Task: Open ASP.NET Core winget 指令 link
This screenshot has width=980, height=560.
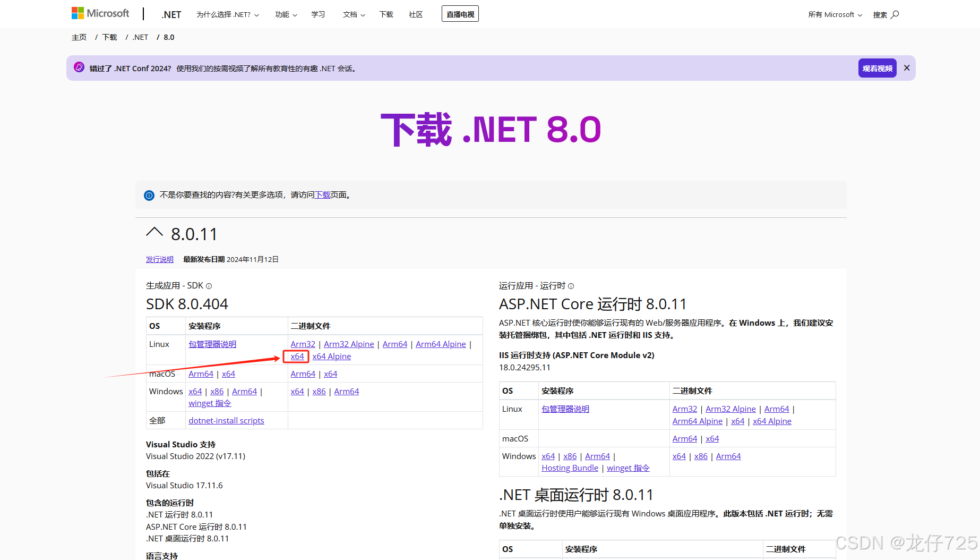Action: [x=628, y=468]
